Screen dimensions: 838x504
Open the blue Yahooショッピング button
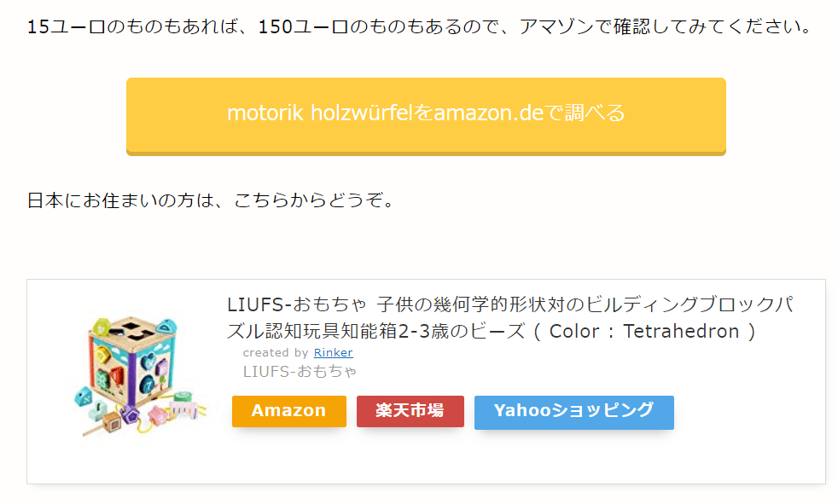574,412
